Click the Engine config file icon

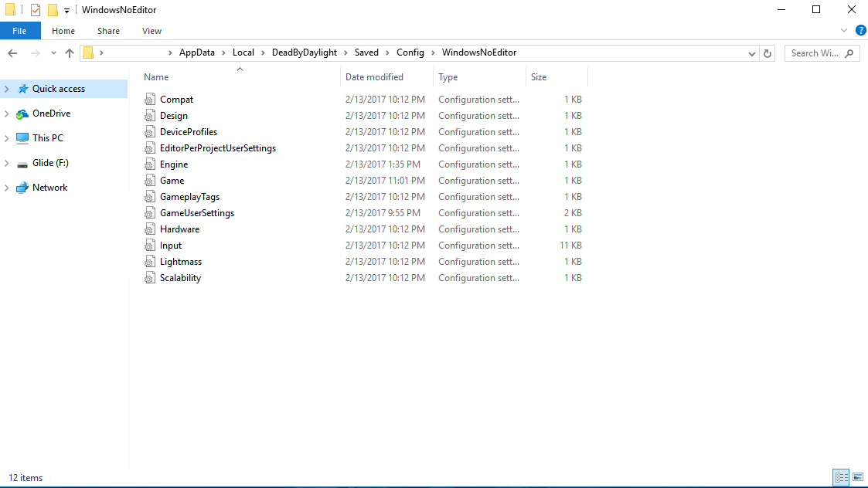[x=150, y=164]
